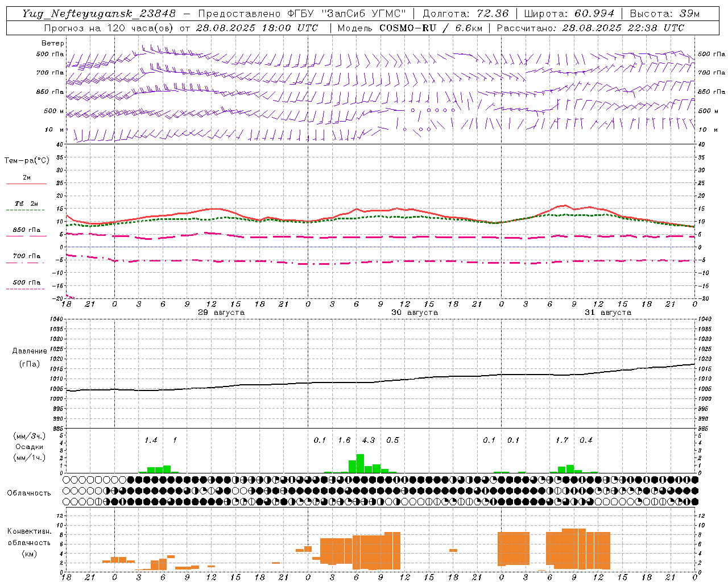Click the Долгота: 72.36 value
728x582 pixels.
tap(465, 14)
